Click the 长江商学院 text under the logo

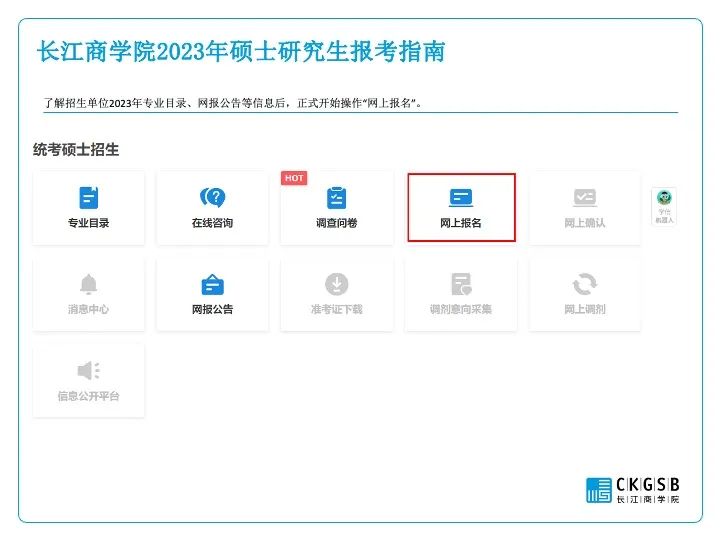[647, 499]
